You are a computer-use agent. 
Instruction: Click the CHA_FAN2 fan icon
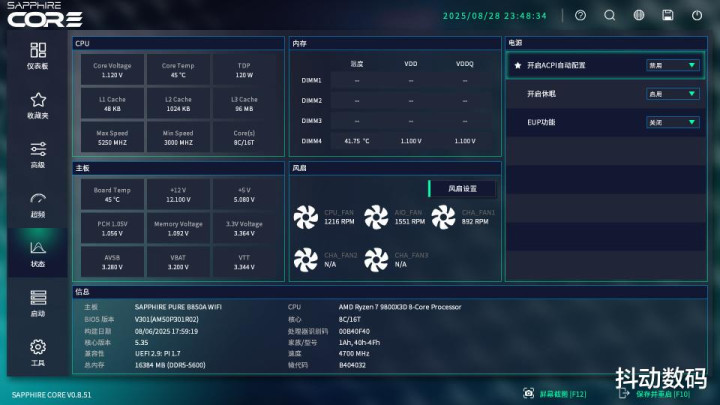(306, 260)
